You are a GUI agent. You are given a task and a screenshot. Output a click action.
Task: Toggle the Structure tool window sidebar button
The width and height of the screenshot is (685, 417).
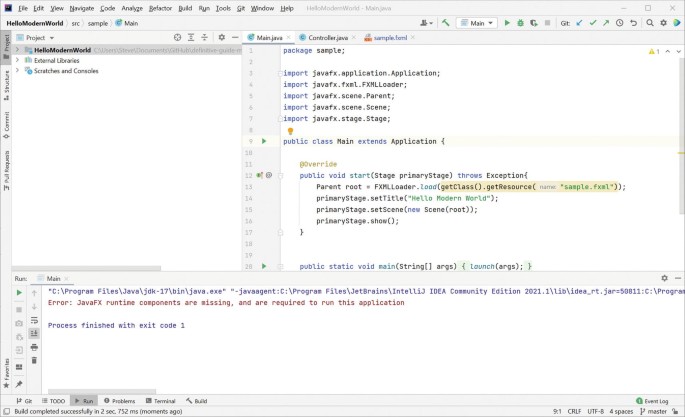[x=6, y=86]
